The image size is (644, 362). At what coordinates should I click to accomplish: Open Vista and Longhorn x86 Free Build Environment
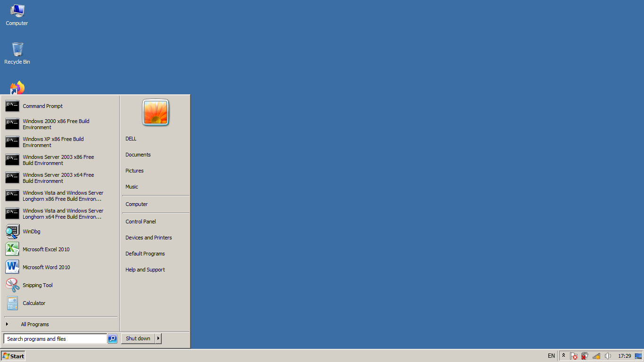61,196
